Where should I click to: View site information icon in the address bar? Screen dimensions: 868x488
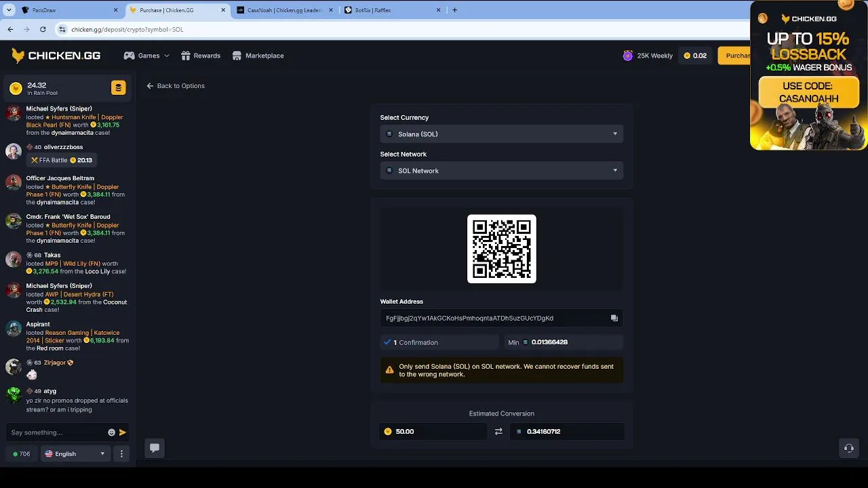click(x=62, y=29)
